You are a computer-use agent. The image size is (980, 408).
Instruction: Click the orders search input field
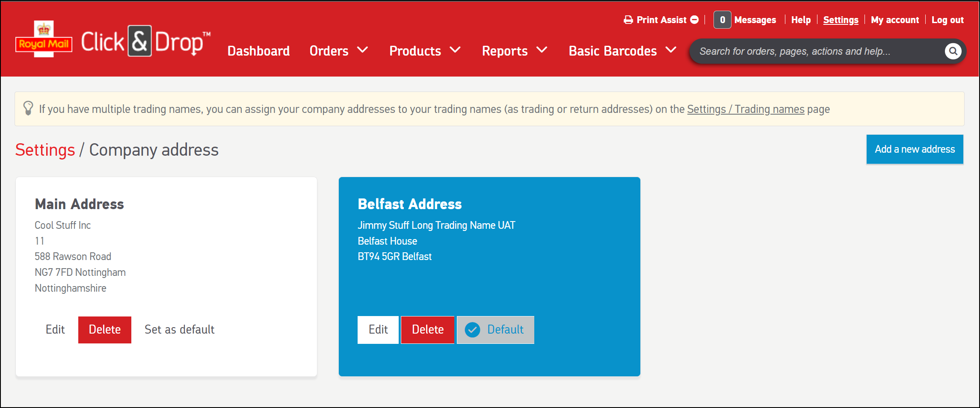[x=813, y=51]
